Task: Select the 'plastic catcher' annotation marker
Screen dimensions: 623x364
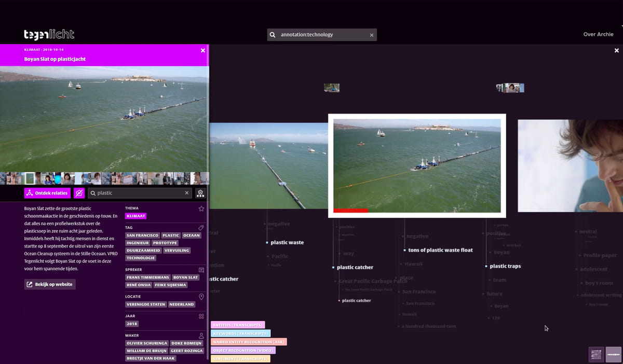Action: pos(355,268)
